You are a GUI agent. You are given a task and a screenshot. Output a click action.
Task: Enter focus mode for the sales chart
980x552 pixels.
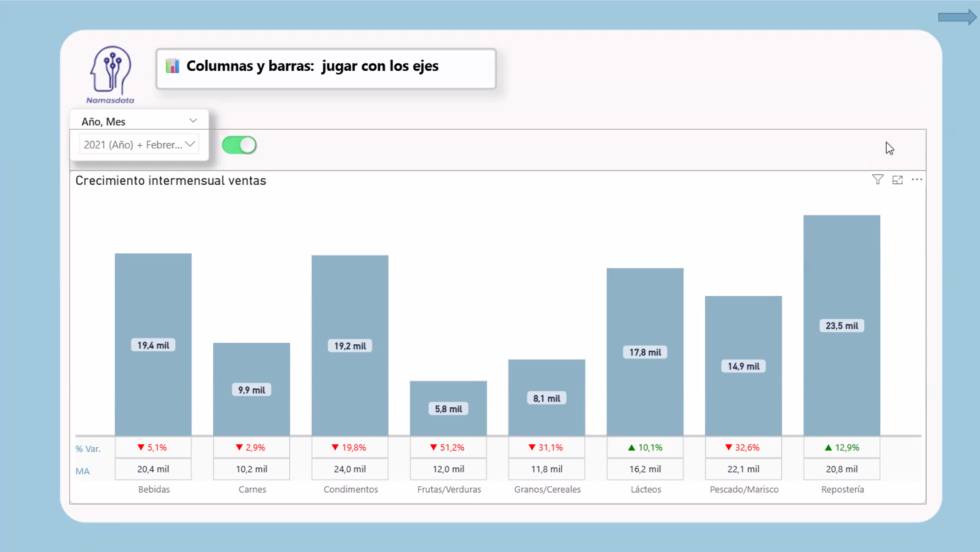[897, 179]
